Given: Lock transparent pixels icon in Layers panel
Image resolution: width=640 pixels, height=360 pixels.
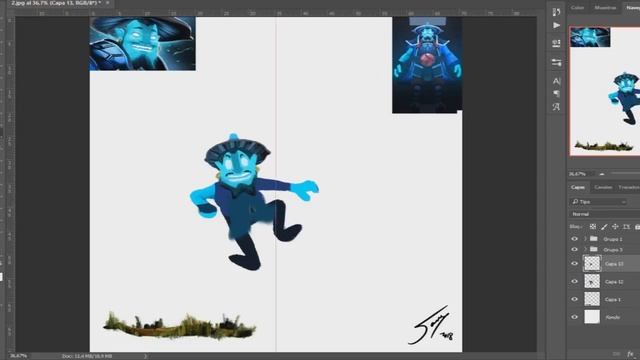Looking at the screenshot, I should coord(593,227).
